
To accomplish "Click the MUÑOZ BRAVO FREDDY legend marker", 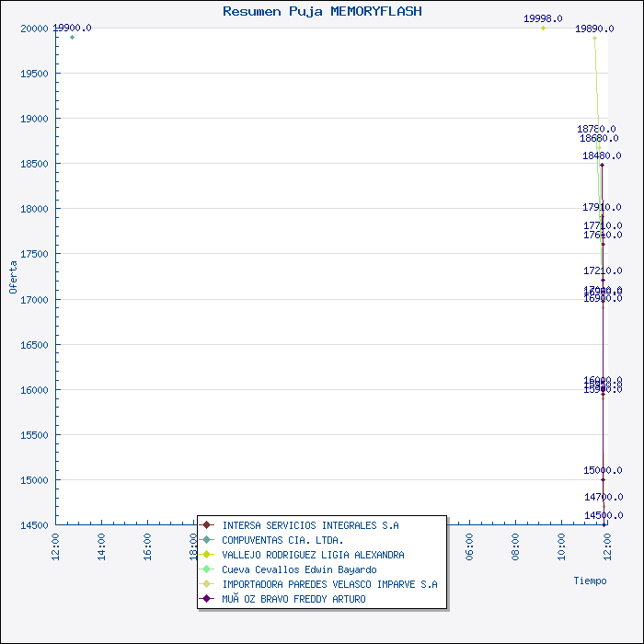I will [x=208, y=599].
